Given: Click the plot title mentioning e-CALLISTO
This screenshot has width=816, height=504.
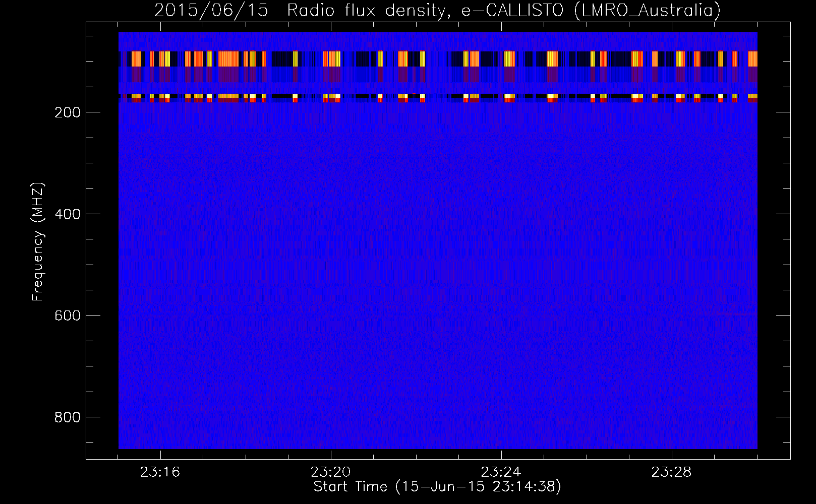Looking at the screenshot, I should click(437, 11).
